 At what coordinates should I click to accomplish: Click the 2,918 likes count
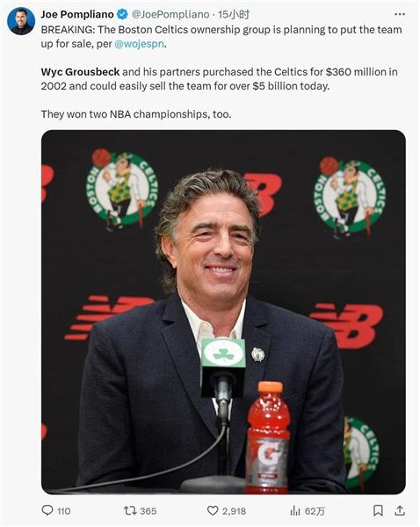tap(234, 511)
